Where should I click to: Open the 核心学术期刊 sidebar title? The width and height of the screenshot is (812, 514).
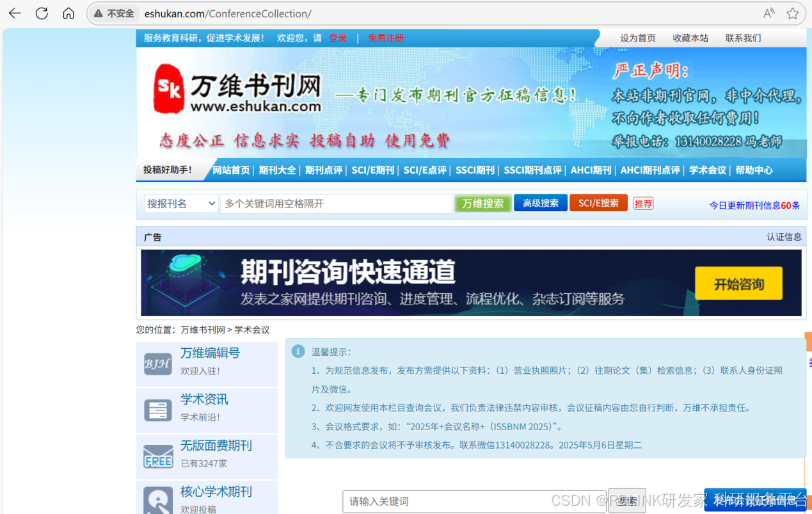click(x=216, y=492)
